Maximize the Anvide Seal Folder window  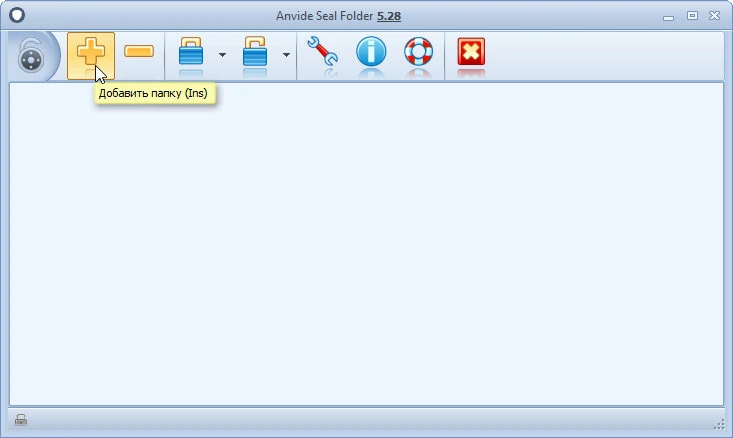pyautogui.click(x=692, y=15)
